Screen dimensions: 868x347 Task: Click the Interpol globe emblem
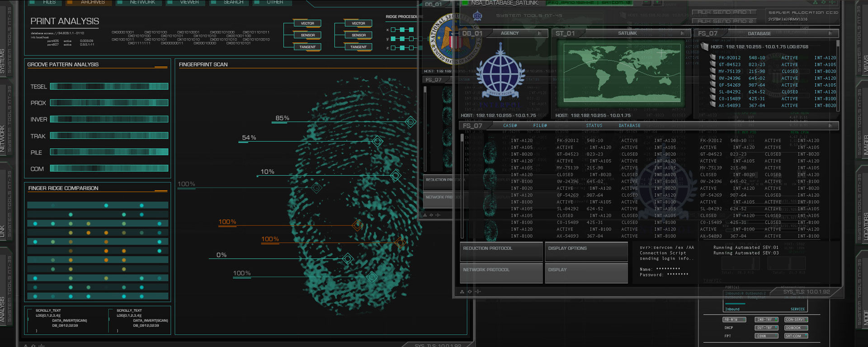pyautogui.click(x=500, y=73)
